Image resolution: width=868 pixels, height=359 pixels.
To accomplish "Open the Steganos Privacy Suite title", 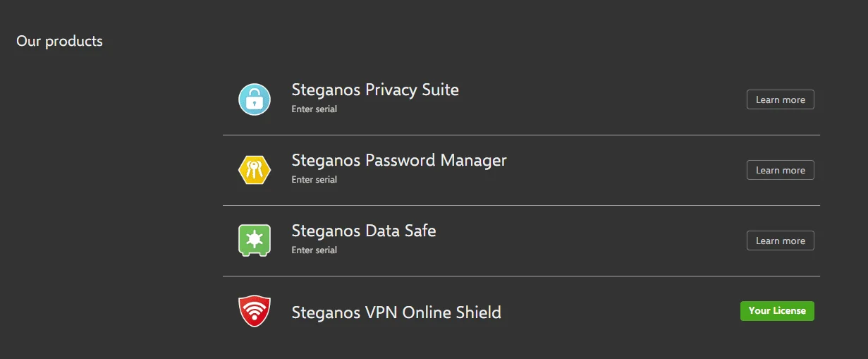I will pos(375,90).
